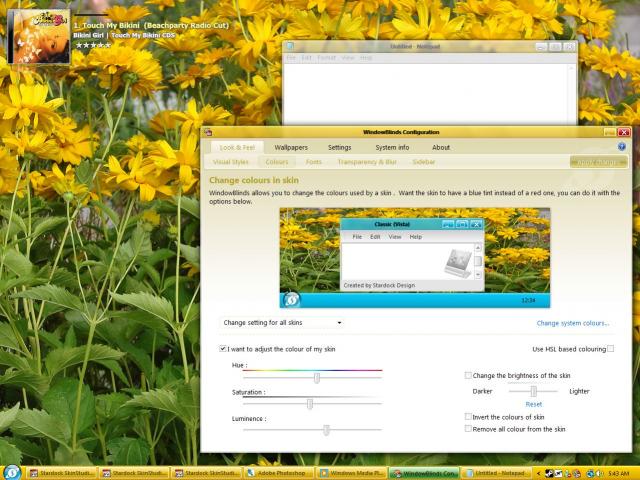This screenshot has height=480, width=640.
Task: Open Format menu in Notepad window
Action: click(x=326, y=58)
